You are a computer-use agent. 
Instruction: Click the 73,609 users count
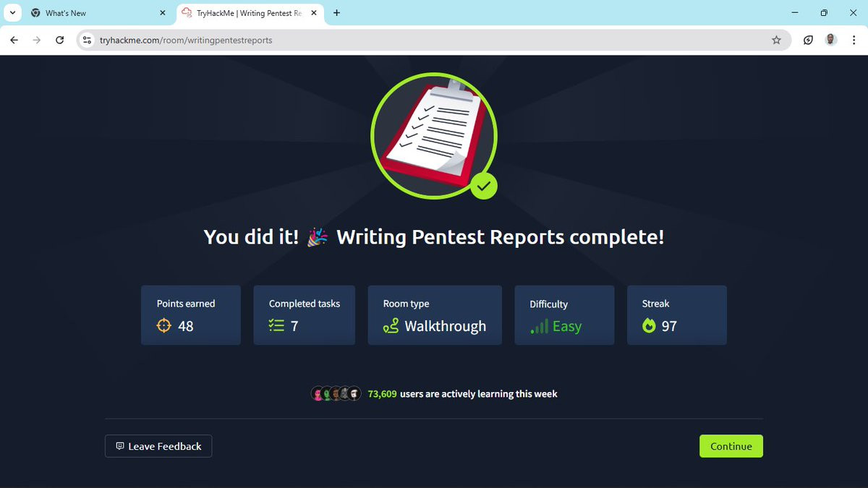click(x=382, y=394)
